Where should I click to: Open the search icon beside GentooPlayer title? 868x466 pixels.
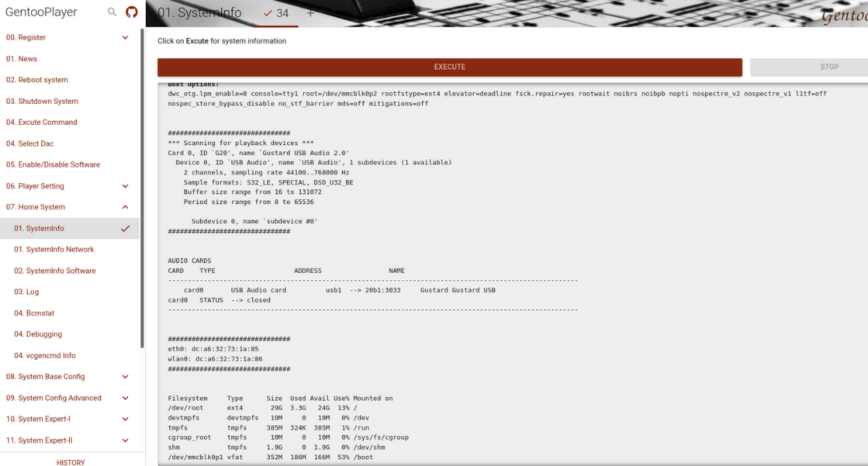coord(113,12)
